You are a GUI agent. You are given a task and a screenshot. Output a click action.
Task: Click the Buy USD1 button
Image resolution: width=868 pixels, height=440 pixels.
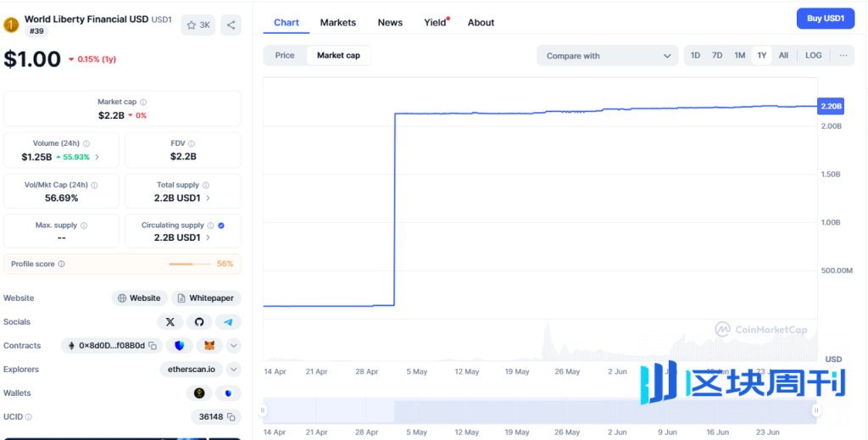point(826,19)
